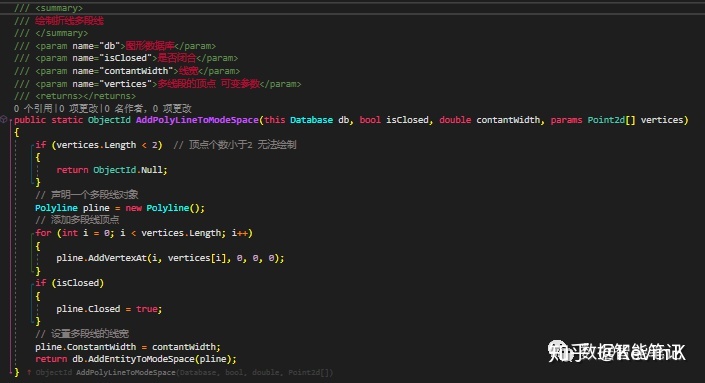Viewport: 705px width, 383px height.
Task: Click "new Polyline()" in the pline declaration
Action: tap(164, 208)
